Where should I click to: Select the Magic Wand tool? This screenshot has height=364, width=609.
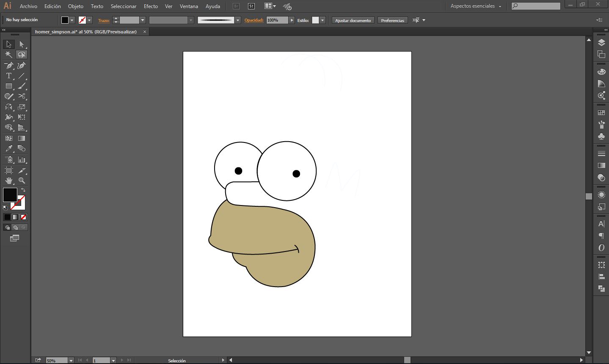click(x=9, y=55)
